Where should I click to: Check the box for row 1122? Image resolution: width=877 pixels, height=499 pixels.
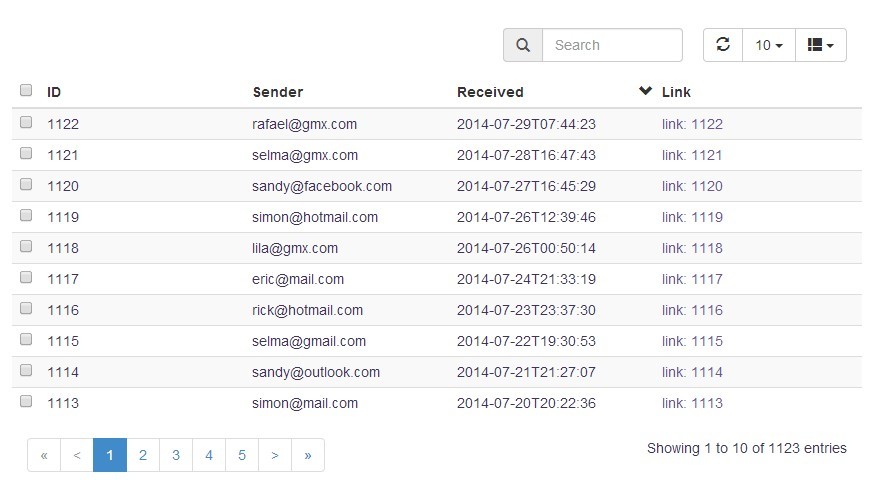point(26,123)
